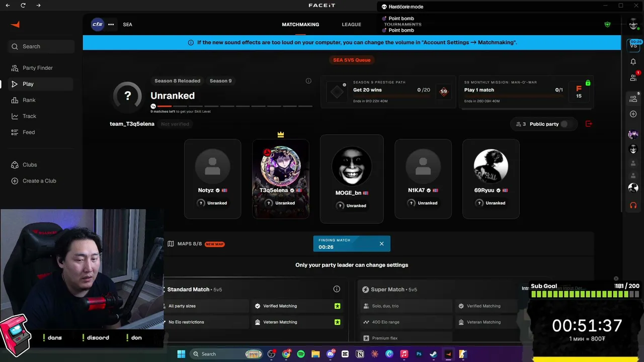Open the party members icon with badge 5
This screenshot has width=644, height=362.
633,99
